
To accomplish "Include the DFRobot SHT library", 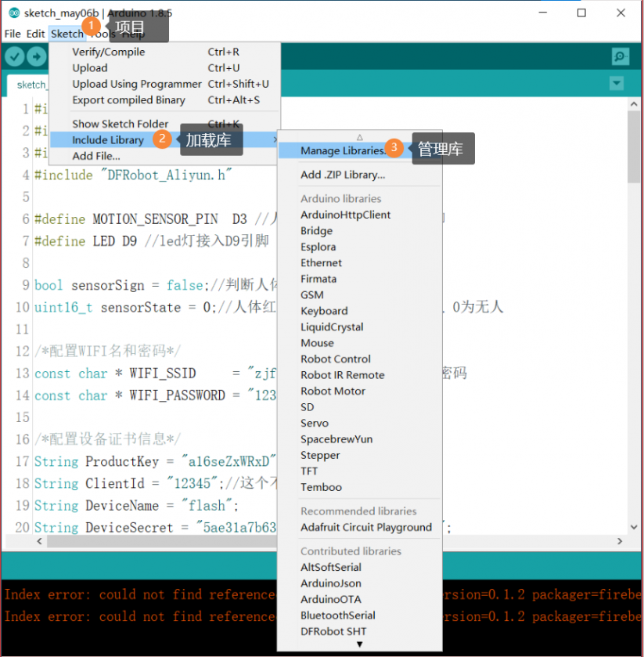I will coord(360,631).
